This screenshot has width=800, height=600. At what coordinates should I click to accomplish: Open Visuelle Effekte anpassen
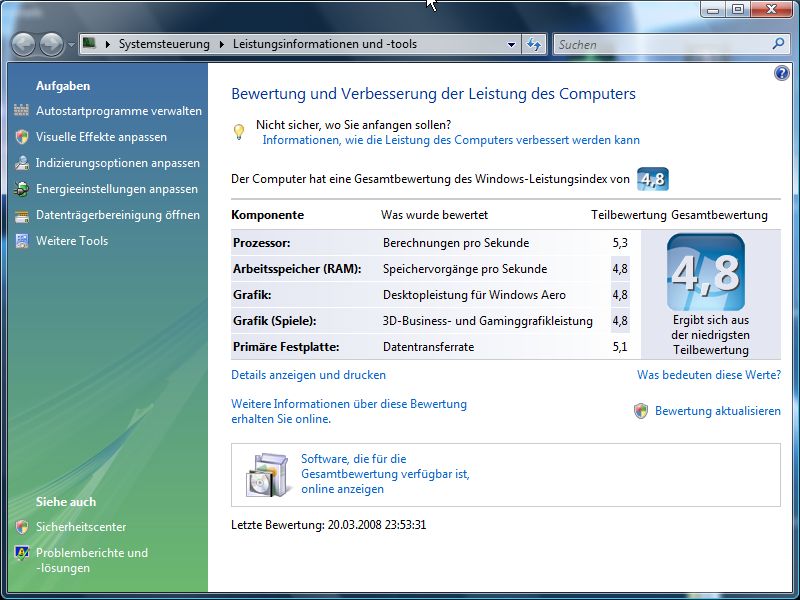101,137
